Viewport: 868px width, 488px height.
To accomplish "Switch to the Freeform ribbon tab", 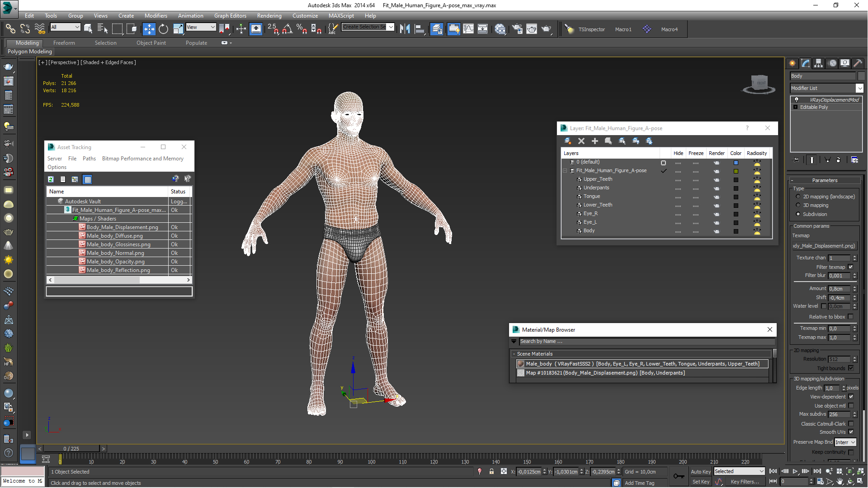I will point(64,43).
